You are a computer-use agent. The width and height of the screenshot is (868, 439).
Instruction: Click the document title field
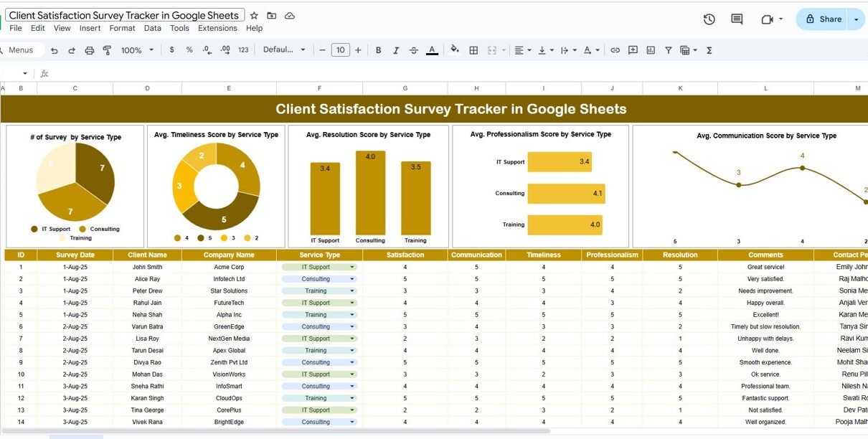point(125,15)
